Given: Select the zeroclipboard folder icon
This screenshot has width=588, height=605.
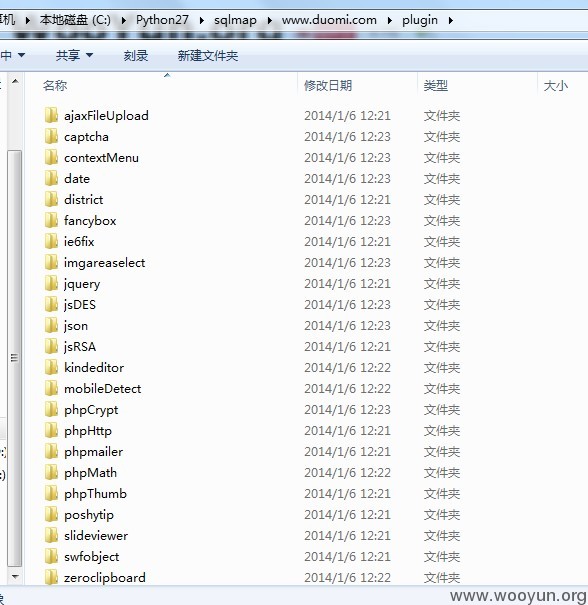Looking at the screenshot, I should coord(51,577).
